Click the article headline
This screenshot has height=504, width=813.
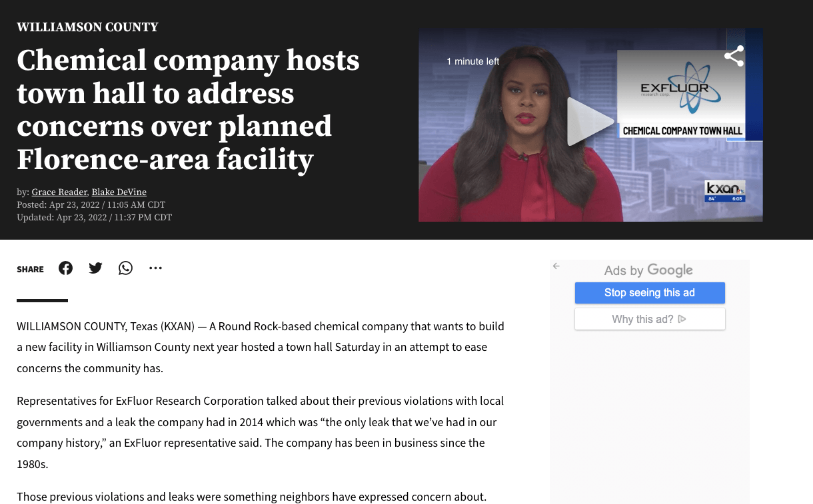(x=188, y=110)
